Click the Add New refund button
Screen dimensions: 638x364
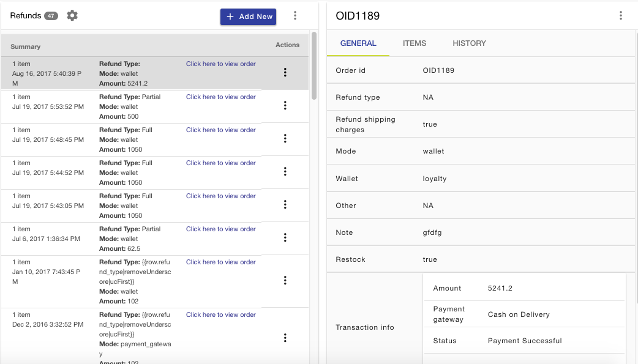click(248, 17)
